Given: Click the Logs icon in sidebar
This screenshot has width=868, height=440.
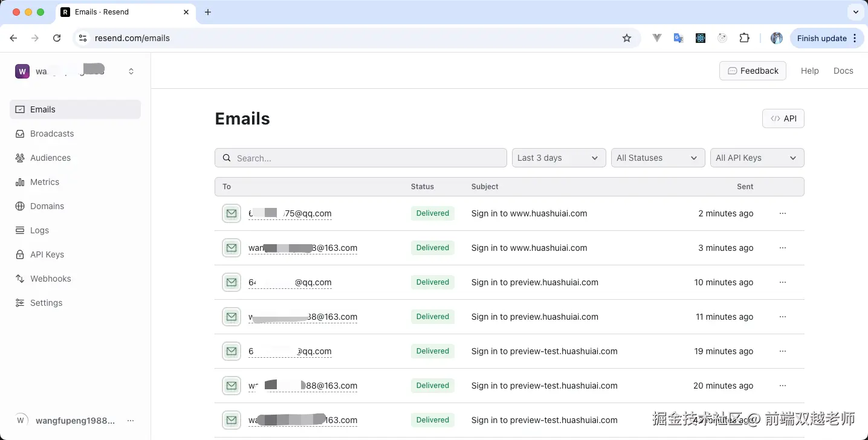Looking at the screenshot, I should click(x=20, y=230).
